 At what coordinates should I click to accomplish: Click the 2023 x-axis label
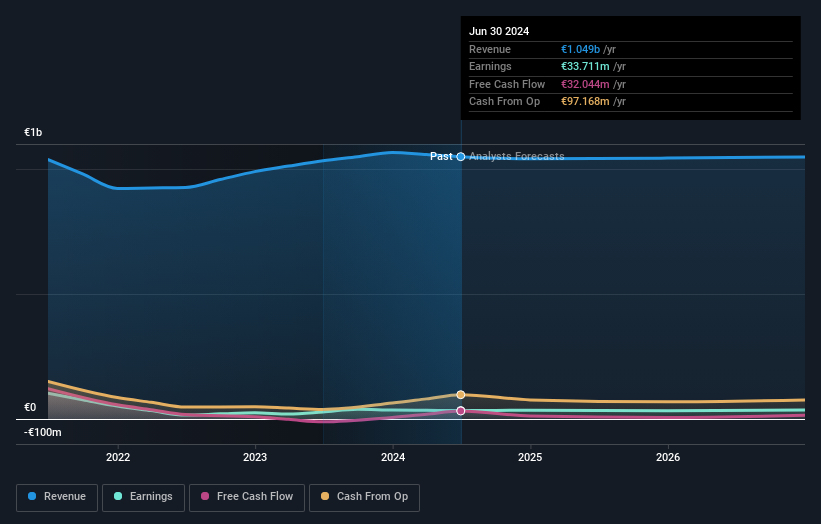click(255, 457)
